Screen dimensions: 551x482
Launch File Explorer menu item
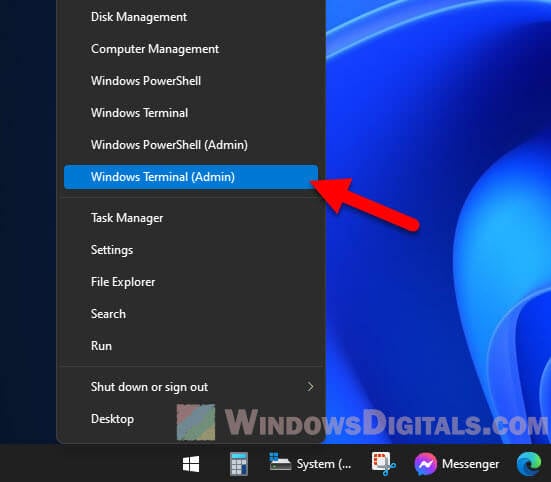pos(191,282)
